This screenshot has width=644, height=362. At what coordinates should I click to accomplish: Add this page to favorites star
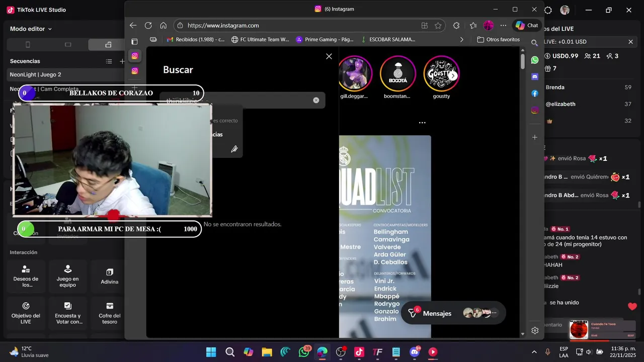pyautogui.click(x=438, y=26)
